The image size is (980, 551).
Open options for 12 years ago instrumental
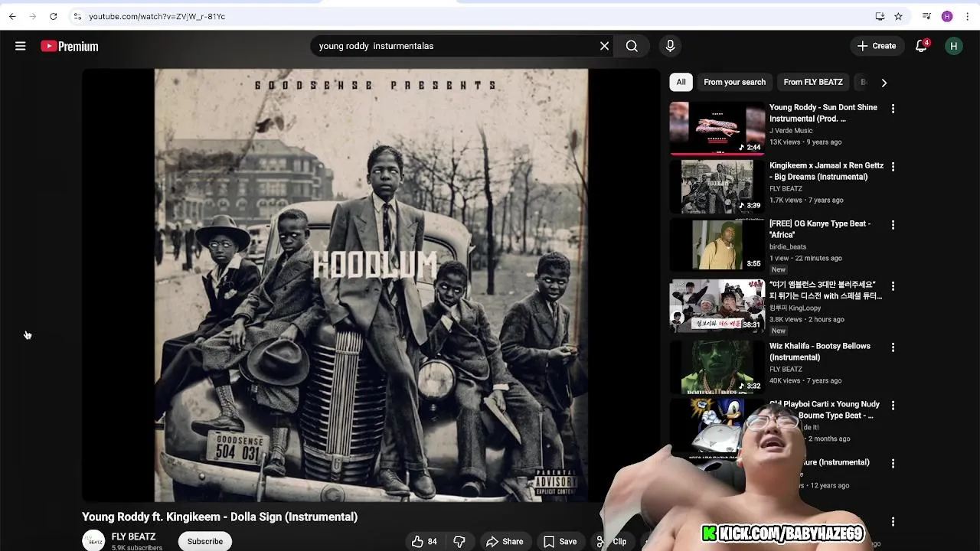pos(893,464)
